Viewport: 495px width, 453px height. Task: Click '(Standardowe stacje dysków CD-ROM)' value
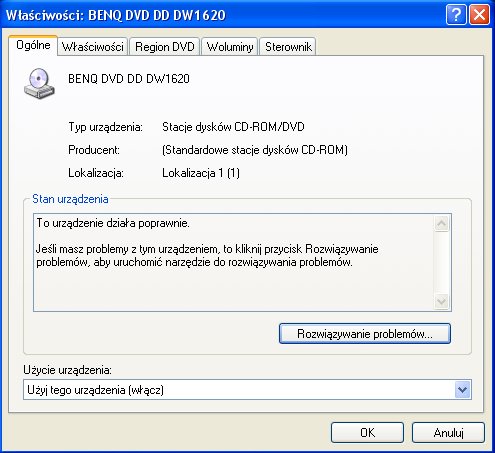(255, 150)
